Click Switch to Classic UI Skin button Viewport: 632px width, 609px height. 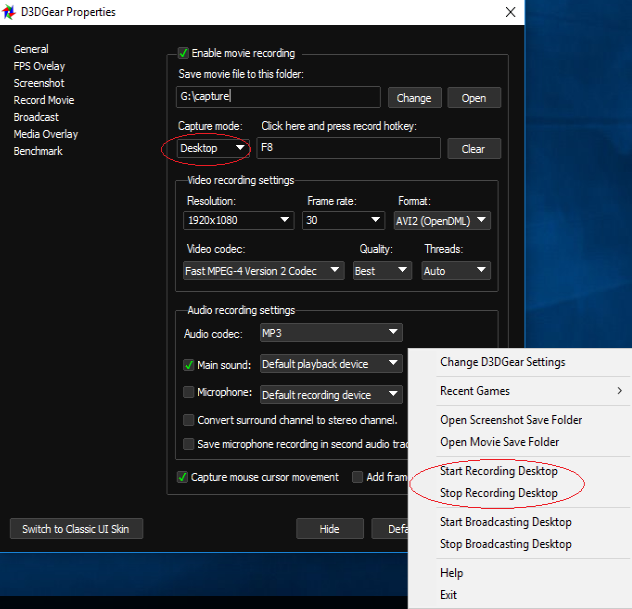tap(76, 529)
